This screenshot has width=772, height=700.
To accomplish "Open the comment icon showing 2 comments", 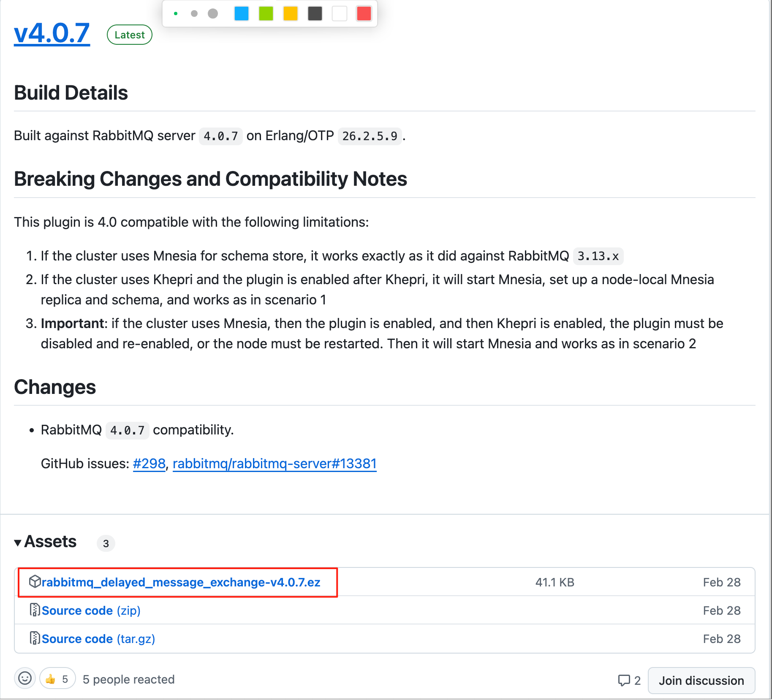I will (x=629, y=680).
